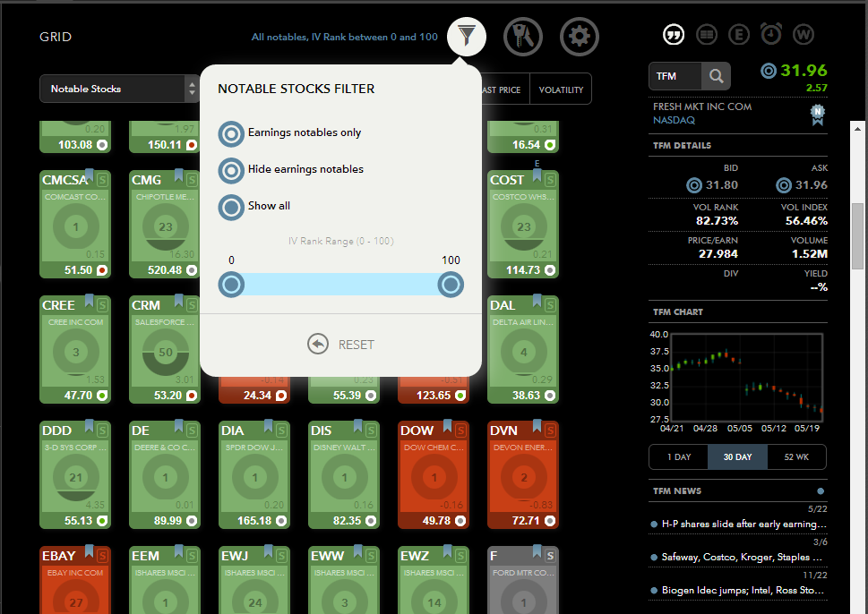Select the EEM iShares stock card
Screen dimensions: 868x614
click(165, 580)
